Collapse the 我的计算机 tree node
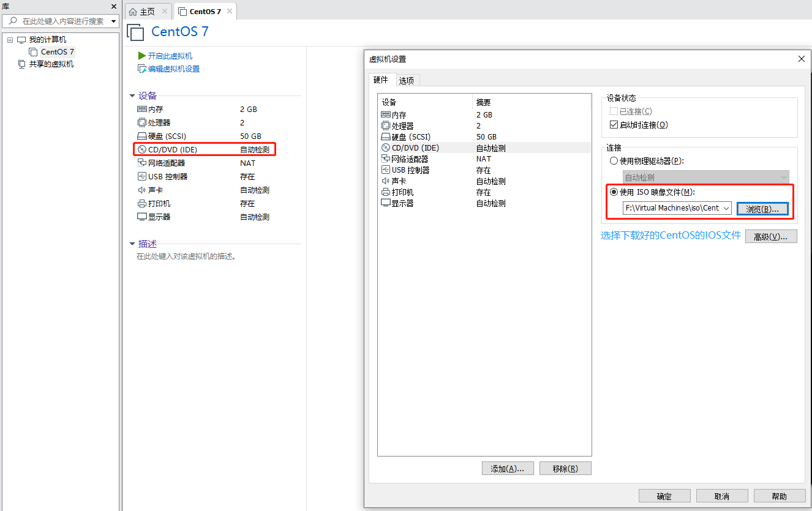The width and height of the screenshot is (812, 511). tap(10, 40)
